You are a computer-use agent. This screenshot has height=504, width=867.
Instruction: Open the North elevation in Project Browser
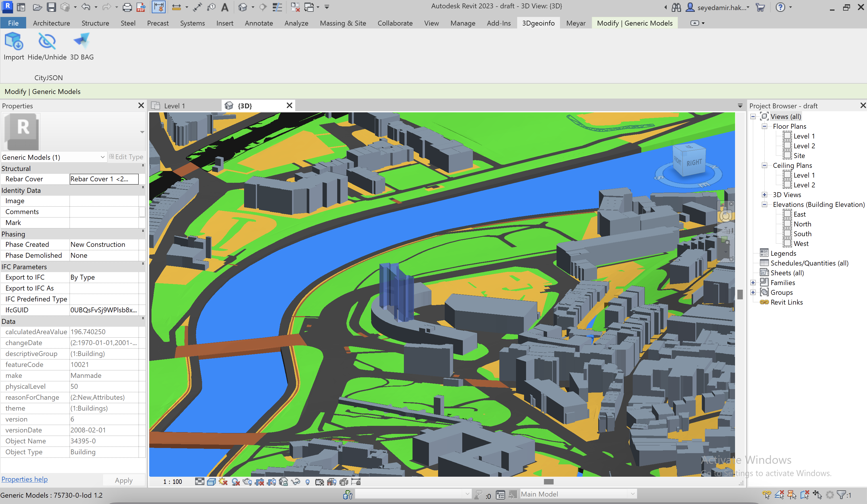point(802,224)
